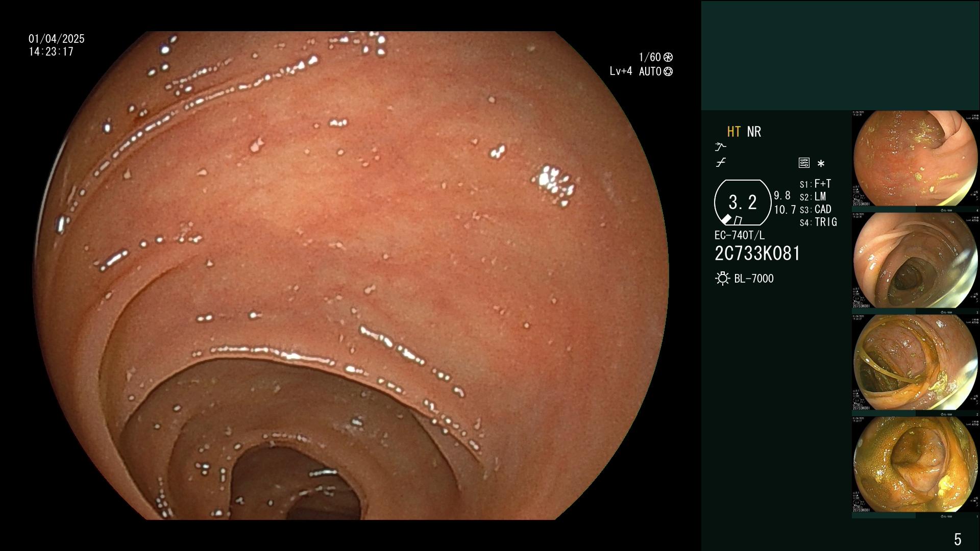The image size is (980, 551).
Task: Toggle the HT indicator
Action: point(734,132)
